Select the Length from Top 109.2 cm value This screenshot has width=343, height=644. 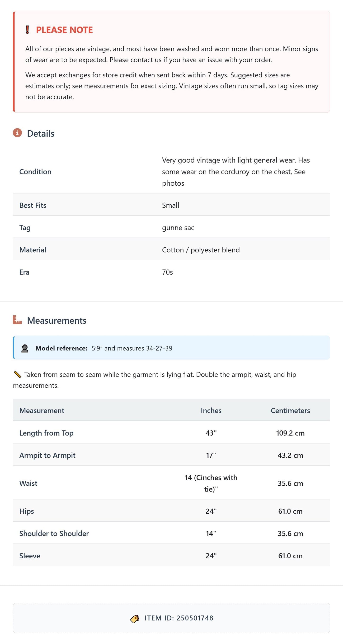(290, 433)
